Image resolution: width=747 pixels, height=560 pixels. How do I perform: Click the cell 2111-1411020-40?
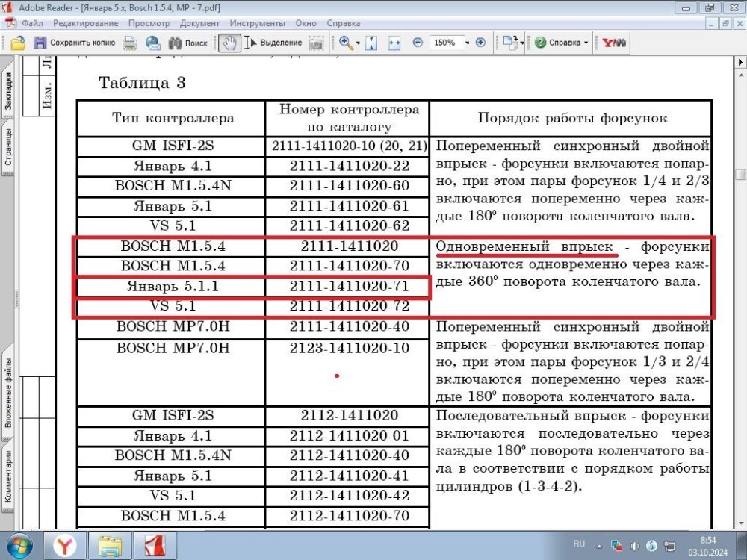tap(349, 327)
